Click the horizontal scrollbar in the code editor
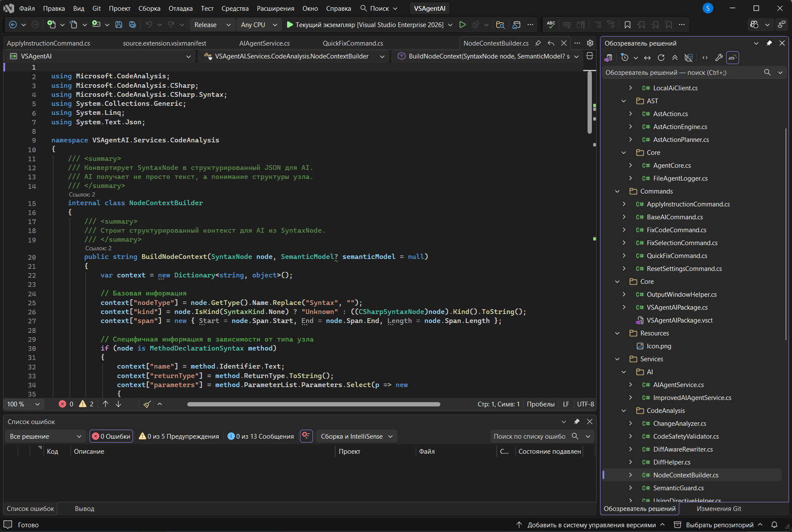The image size is (792, 532). pos(313,404)
